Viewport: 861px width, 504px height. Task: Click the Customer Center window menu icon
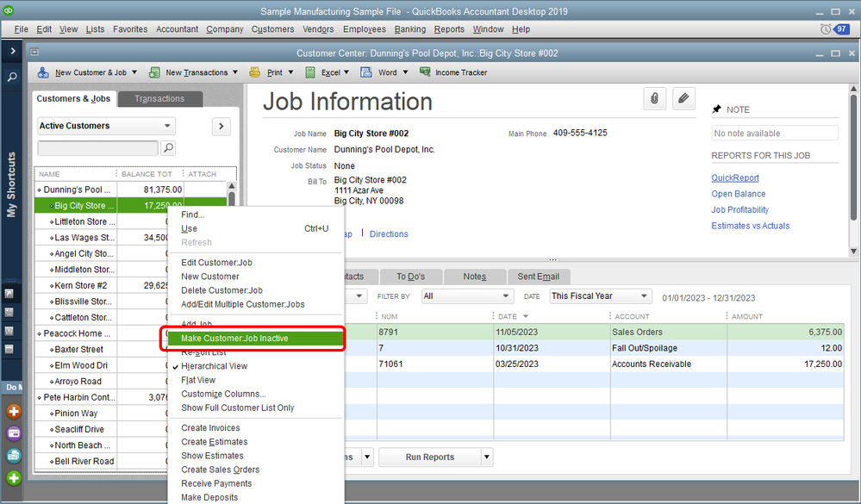[x=34, y=53]
